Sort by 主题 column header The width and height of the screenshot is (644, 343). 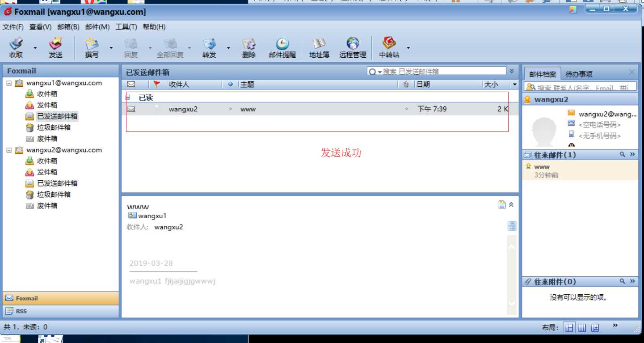coord(318,84)
